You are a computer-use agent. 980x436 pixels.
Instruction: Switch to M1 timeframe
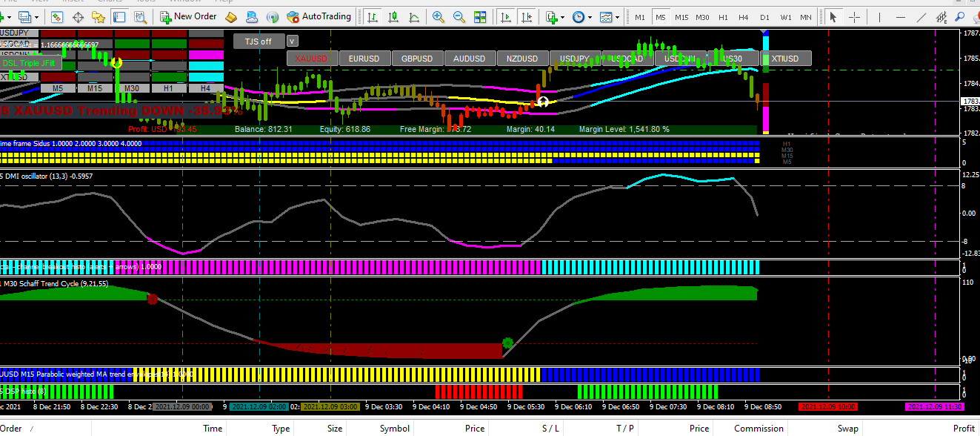[639, 16]
